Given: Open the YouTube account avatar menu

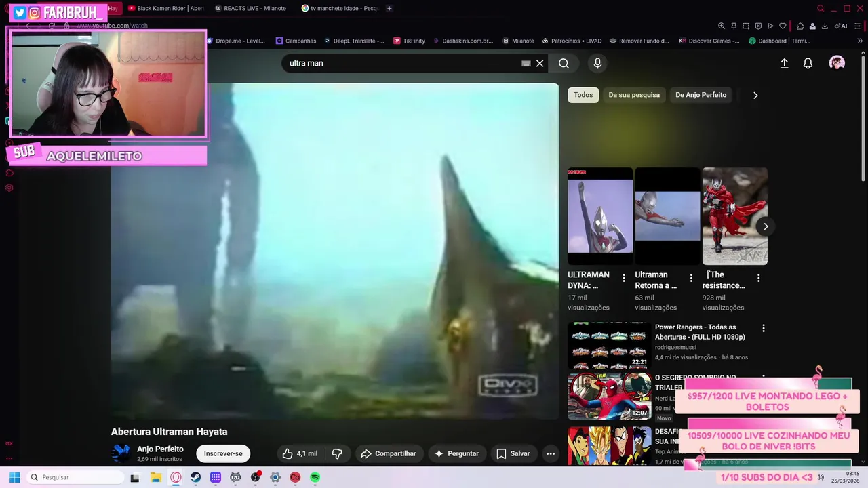Looking at the screenshot, I should pyautogui.click(x=837, y=63).
